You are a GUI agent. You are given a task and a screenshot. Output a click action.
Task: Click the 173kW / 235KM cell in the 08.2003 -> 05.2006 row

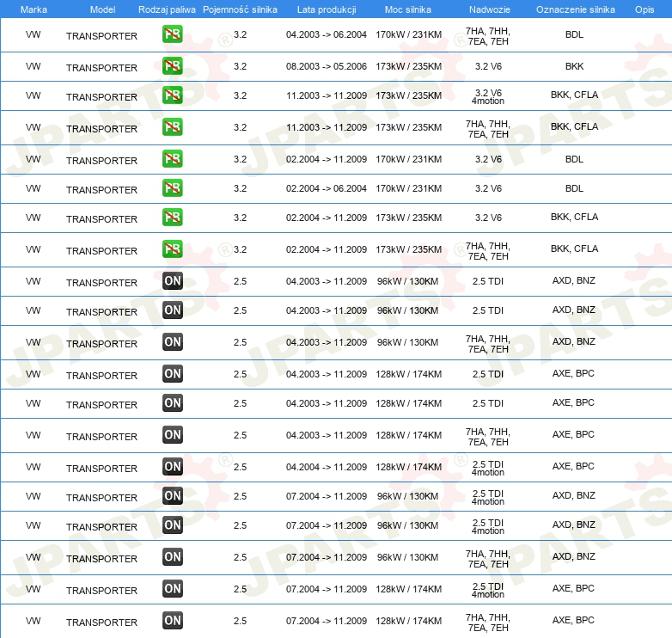(x=408, y=66)
